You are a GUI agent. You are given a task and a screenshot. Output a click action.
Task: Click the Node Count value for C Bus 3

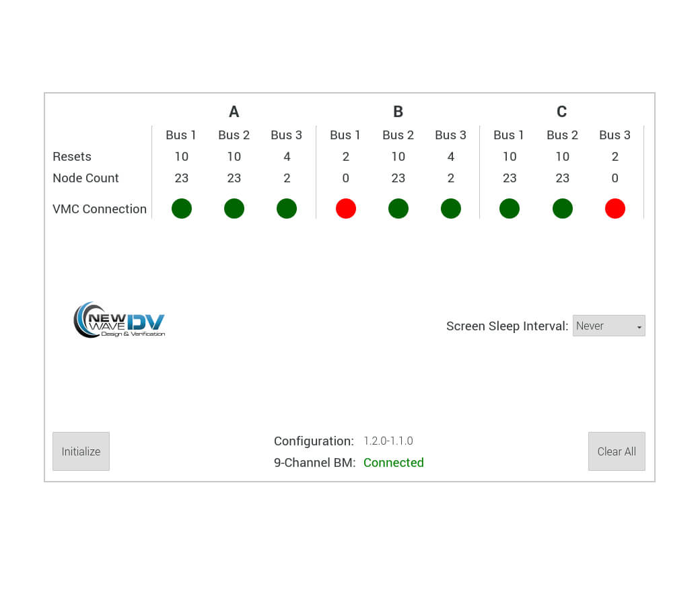(615, 178)
